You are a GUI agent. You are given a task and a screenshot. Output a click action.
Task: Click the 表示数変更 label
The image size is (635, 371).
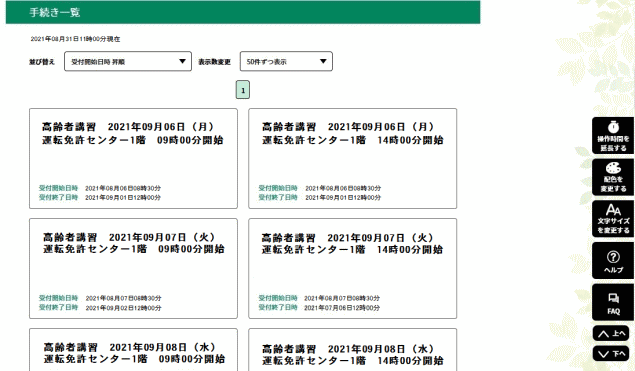[x=214, y=62]
